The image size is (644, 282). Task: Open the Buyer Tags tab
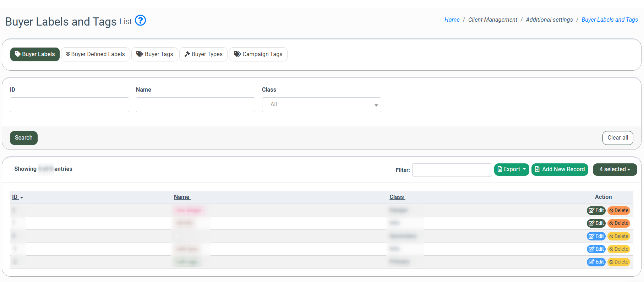coord(155,54)
